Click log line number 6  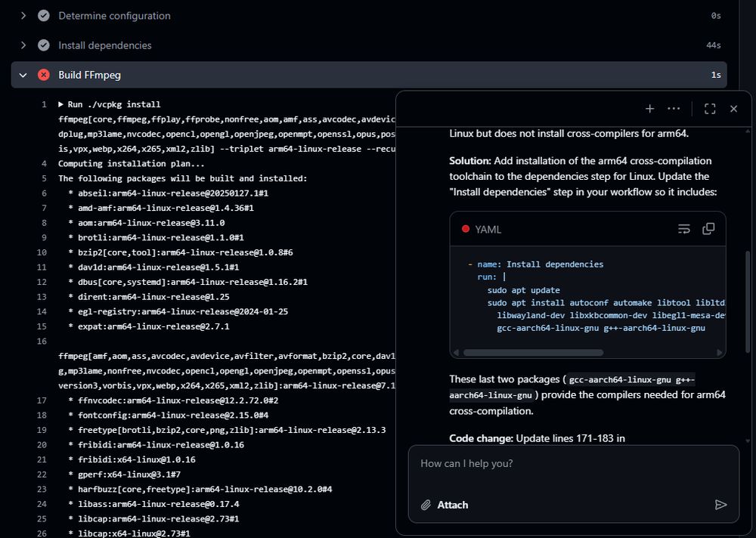pos(44,193)
